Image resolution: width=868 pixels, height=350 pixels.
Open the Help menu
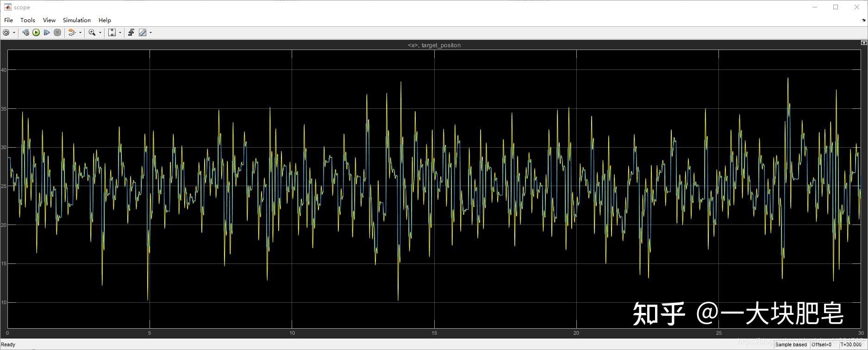tap(105, 20)
